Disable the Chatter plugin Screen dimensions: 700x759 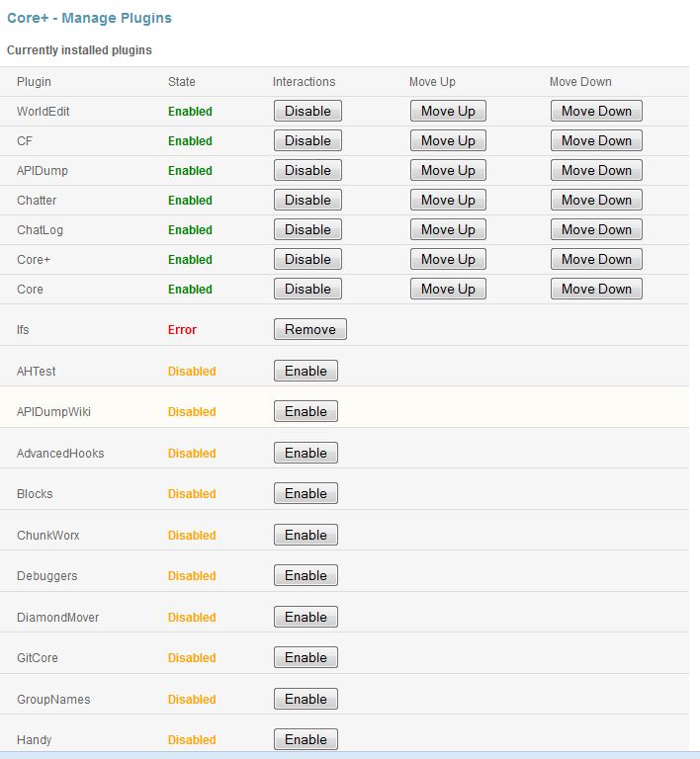coord(307,201)
